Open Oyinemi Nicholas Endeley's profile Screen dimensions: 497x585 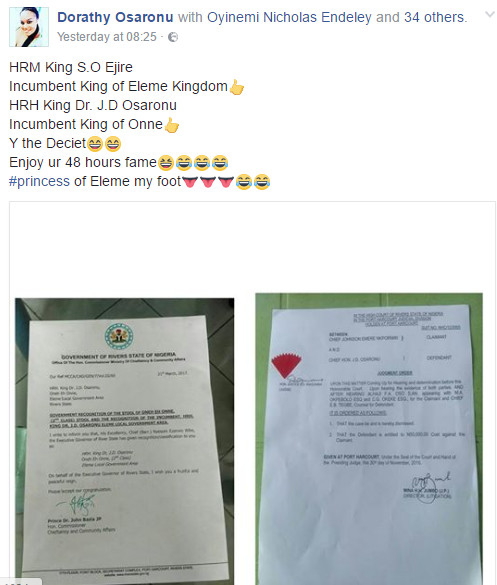coord(289,17)
